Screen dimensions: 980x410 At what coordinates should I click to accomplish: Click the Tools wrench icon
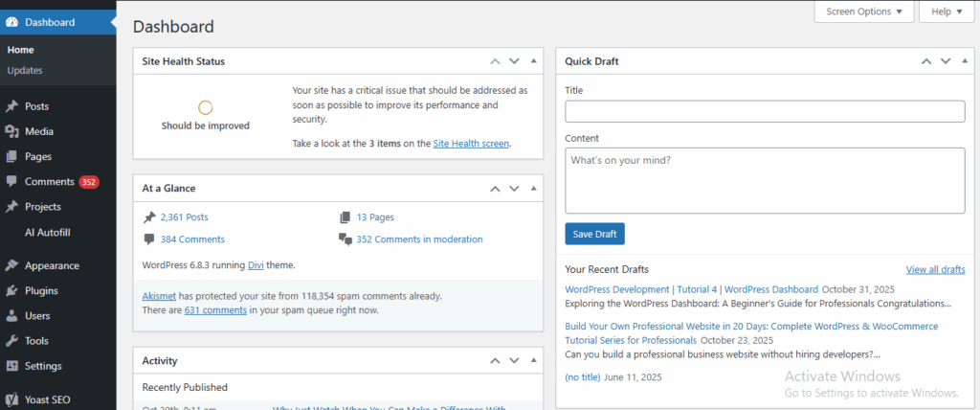pyautogui.click(x=11, y=341)
